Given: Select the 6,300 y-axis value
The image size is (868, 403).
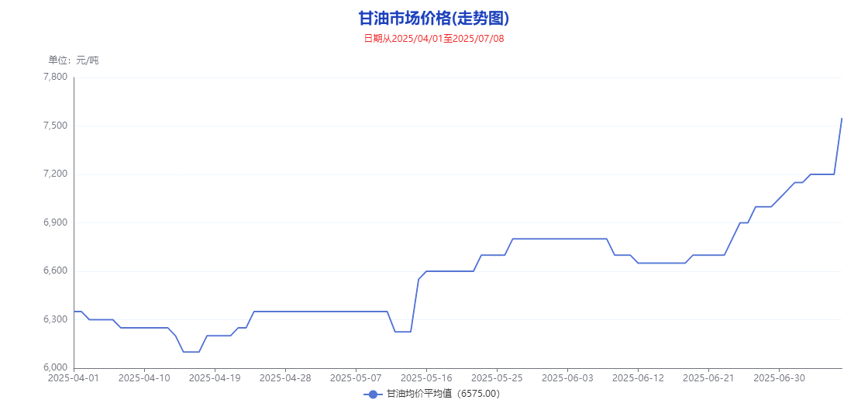Looking at the screenshot, I should click(x=54, y=319).
